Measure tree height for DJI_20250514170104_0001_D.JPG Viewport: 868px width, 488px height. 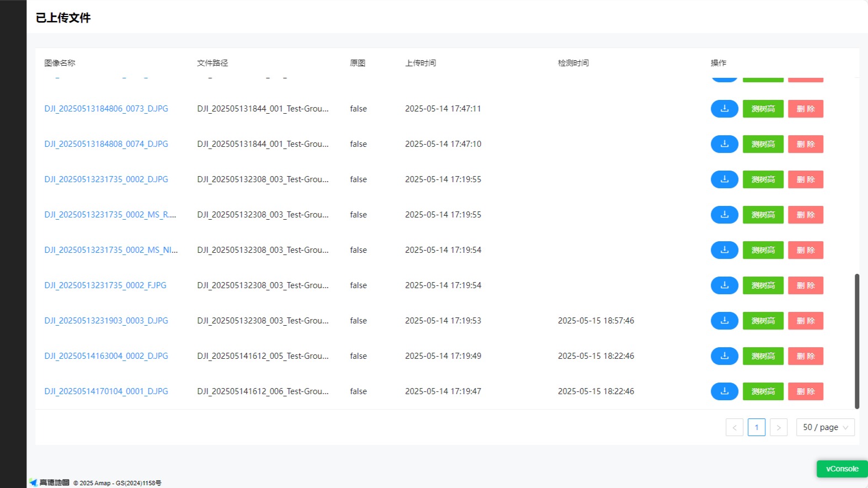763,391
